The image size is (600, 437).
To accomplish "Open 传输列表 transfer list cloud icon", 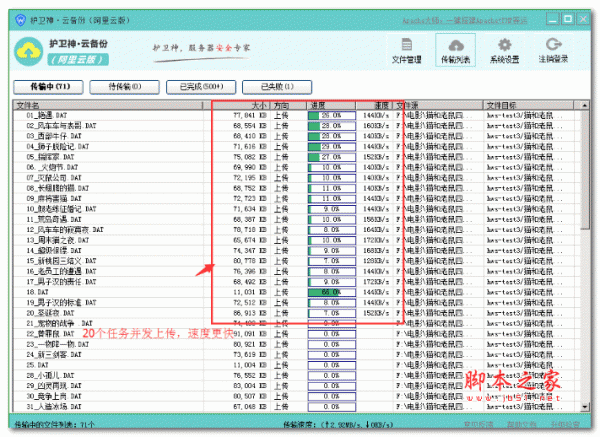I will click(x=455, y=50).
